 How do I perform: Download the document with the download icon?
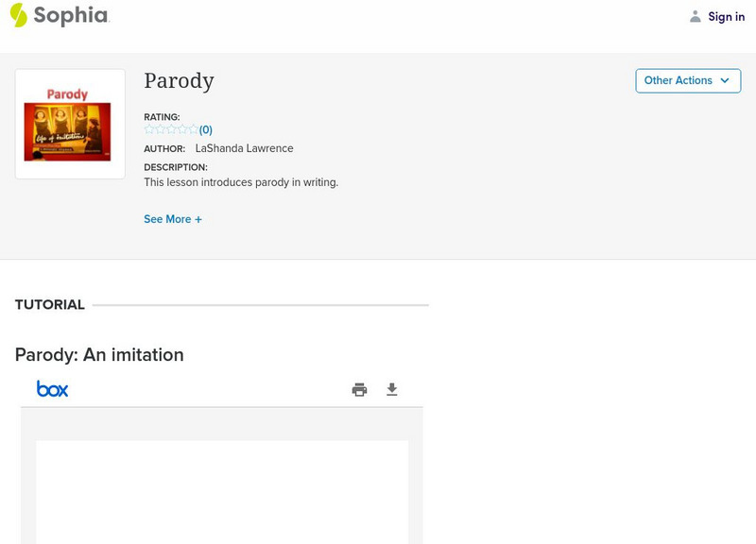(392, 390)
